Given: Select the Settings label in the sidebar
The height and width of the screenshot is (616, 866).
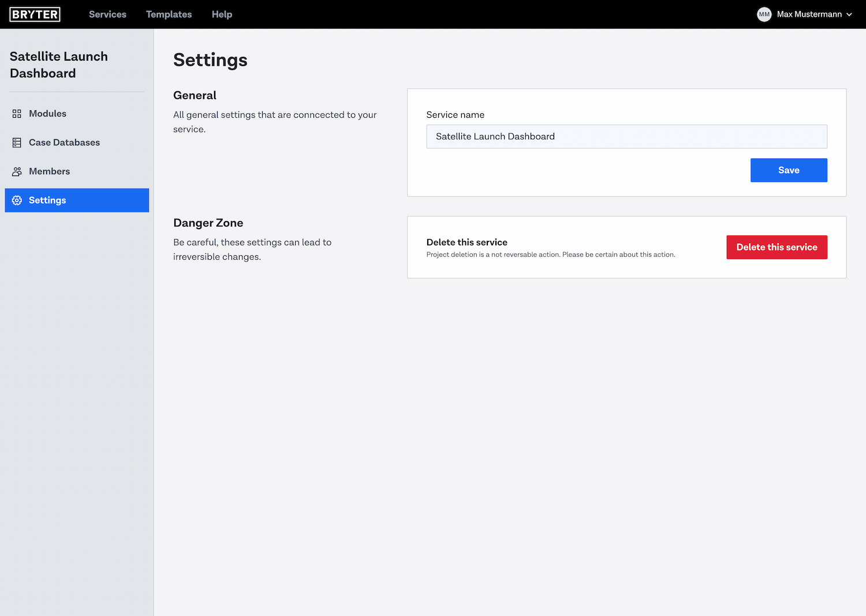Looking at the screenshot, I should [47, 200].
